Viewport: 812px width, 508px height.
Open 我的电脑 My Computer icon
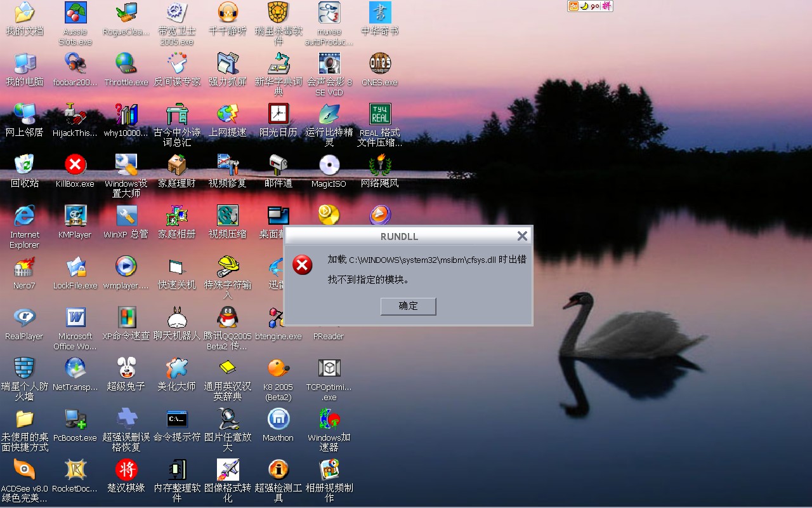tap(24, 64)
